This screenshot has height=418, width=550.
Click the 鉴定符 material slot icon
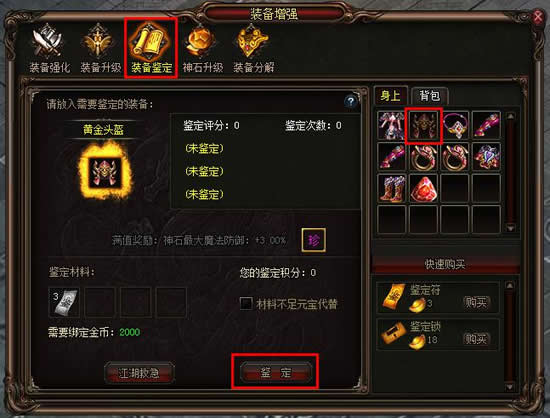pyautogui.click(x=64, y=302)
